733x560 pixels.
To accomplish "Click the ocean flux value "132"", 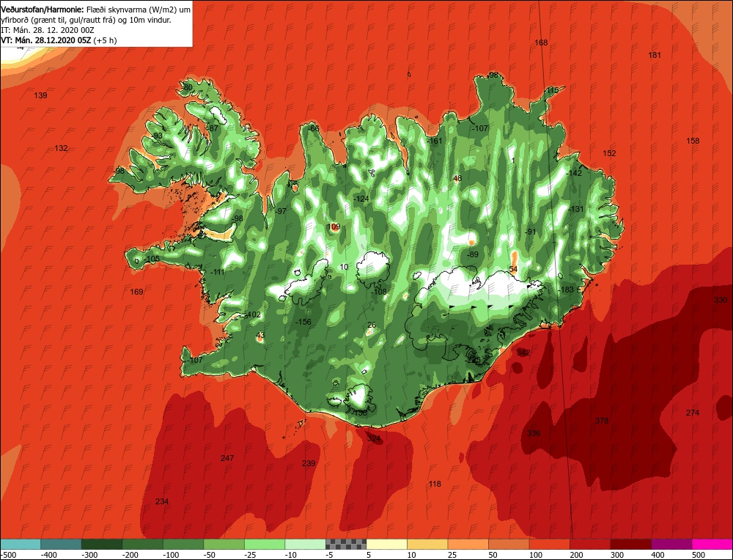I will (x=62, y=148).
